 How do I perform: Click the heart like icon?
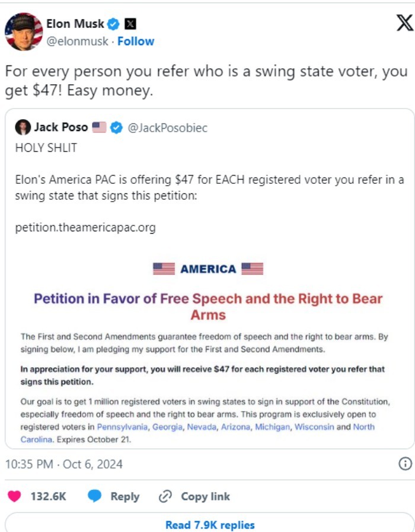click(14, 496)
